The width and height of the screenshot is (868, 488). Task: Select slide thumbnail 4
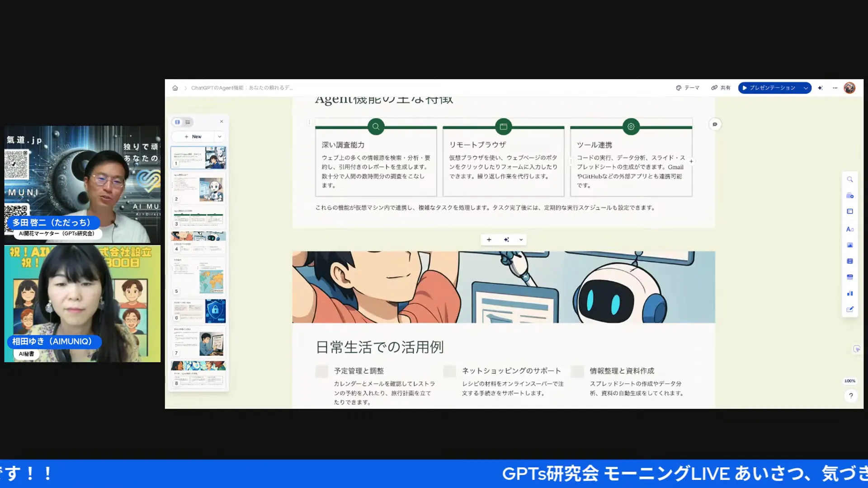tap(198, 243)
